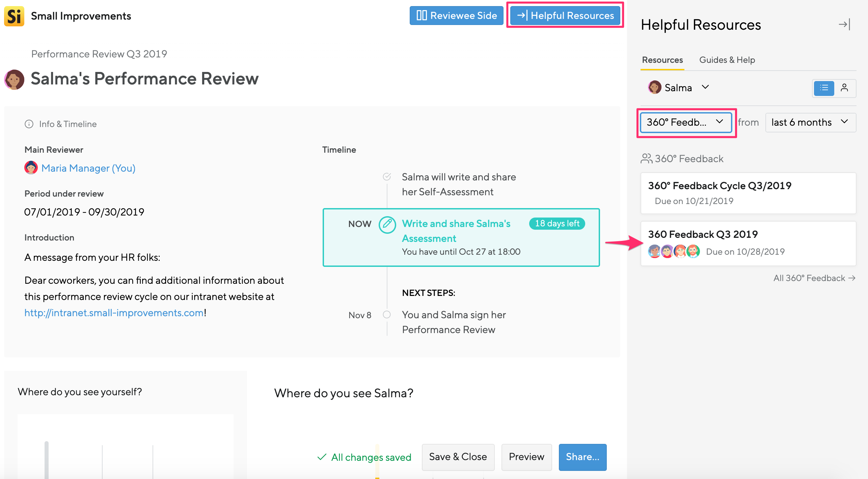Click Salma's avatar in resources person selector
868x479 pixels.
coord(655,87)
